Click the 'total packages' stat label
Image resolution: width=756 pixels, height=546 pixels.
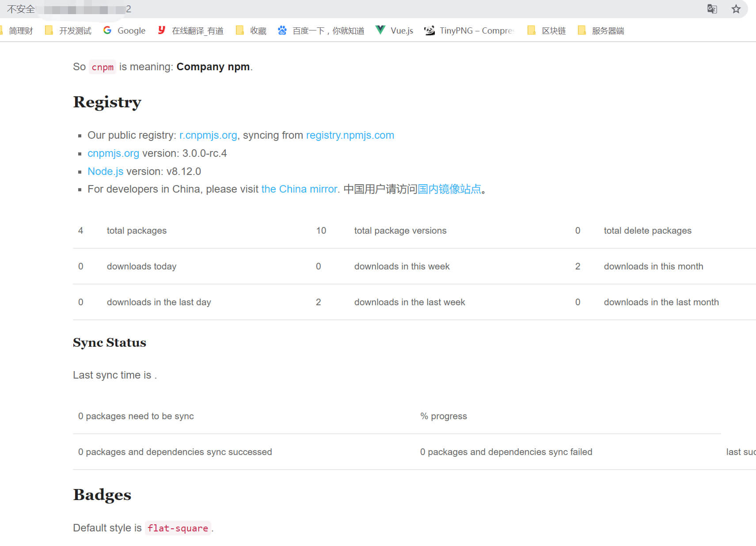click(137, 231)
